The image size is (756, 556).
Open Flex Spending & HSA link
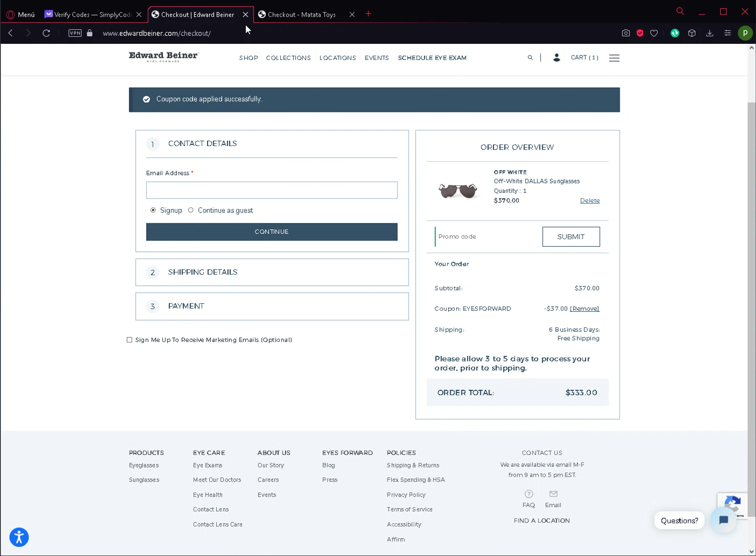pyautogui.click(x=416, y=480)
